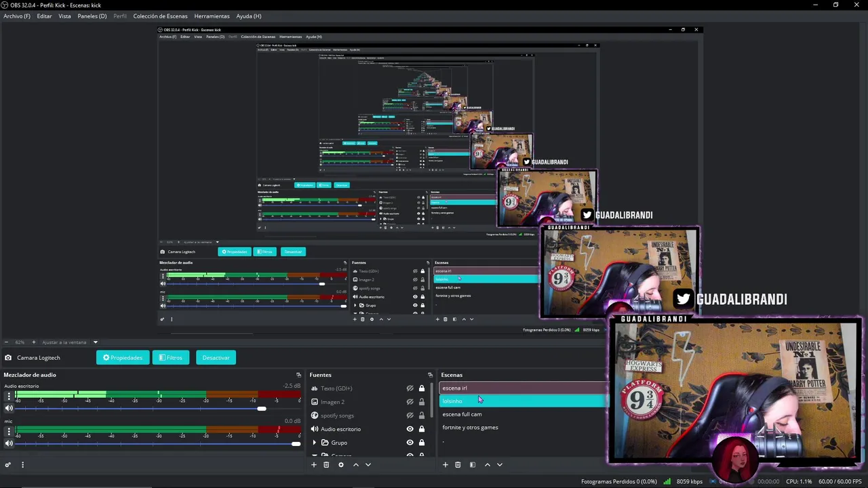Delete selected source with trash icon
This screenshot has height=488, width=868.
tap(326, 465)
